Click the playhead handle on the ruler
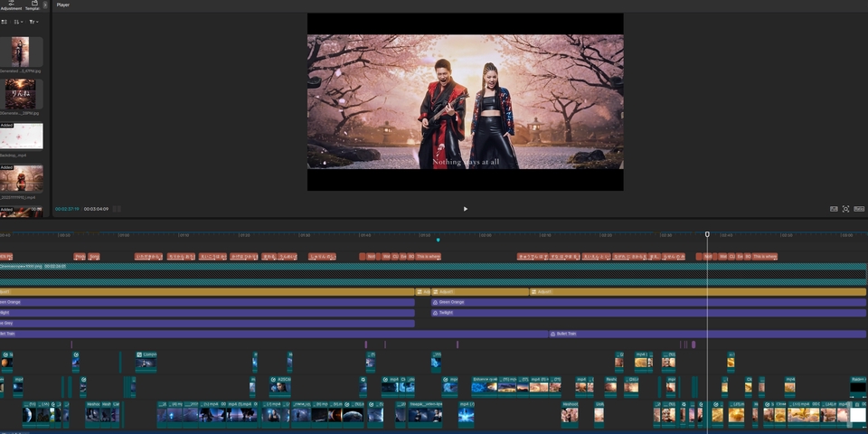 pyautogui.click(x=707, y=234)
